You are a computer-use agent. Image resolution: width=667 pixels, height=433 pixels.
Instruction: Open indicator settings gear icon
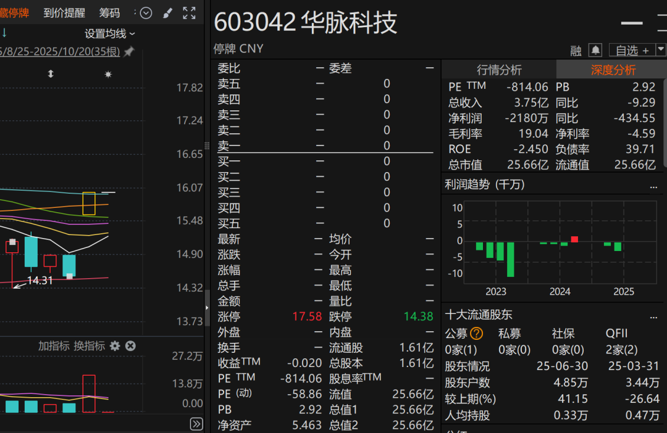[115, 346]
